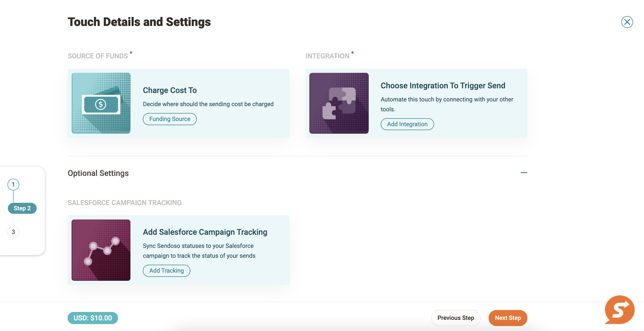Collapse the Optional Settings section
This screenshot has width=644, height=331.
tap(523, 173)
